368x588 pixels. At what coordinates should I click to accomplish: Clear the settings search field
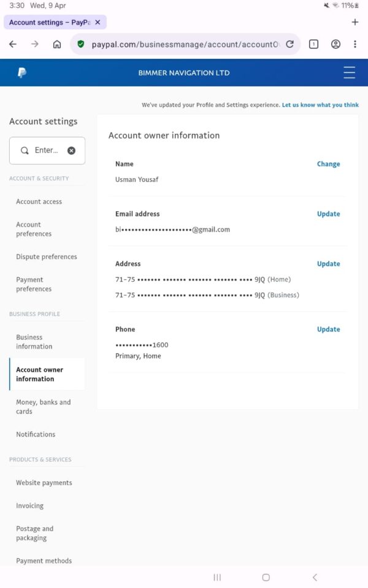click(x=71, y=151)
